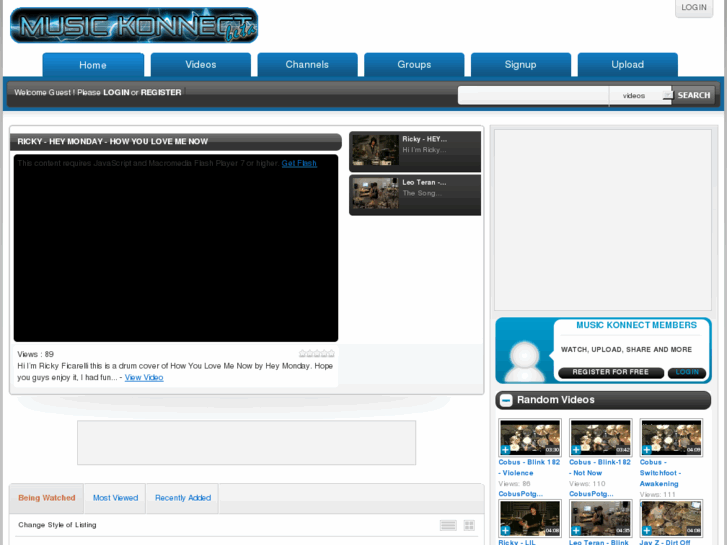Select the Recently Added tab

coord(183,498)
